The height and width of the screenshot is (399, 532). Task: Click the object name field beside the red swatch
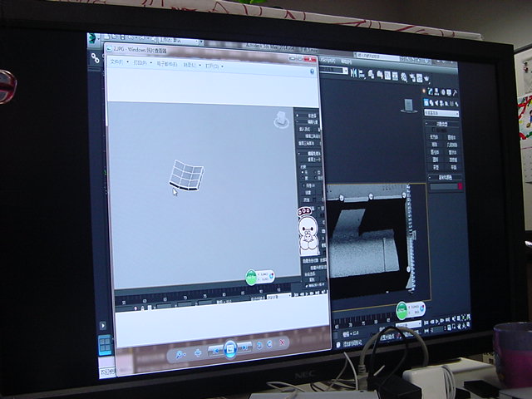443,186
